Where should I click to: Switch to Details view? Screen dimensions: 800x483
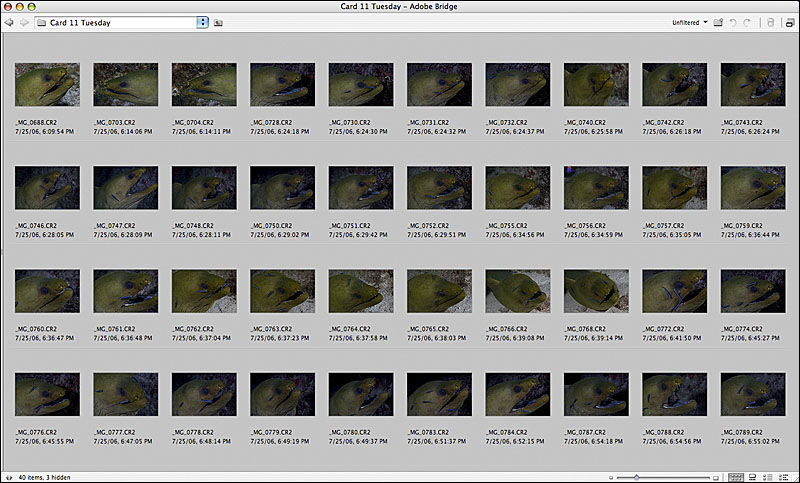[x=768, y=477]
